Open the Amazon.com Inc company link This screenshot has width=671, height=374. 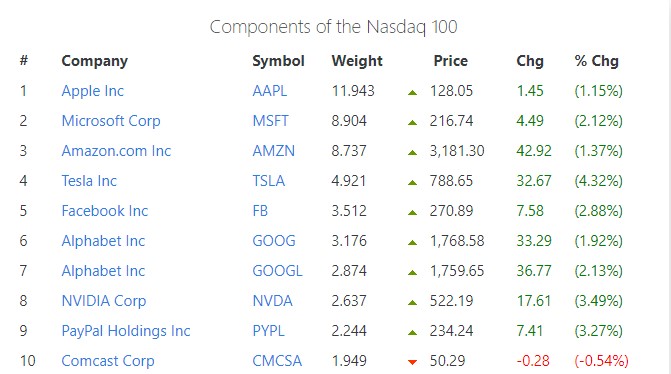[116, 151]
